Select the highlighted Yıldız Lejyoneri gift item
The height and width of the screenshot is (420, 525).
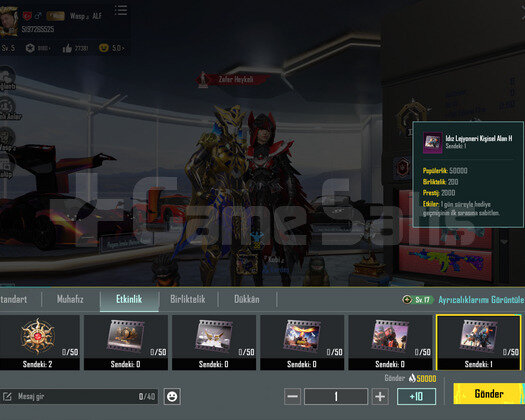pos(478,342)
